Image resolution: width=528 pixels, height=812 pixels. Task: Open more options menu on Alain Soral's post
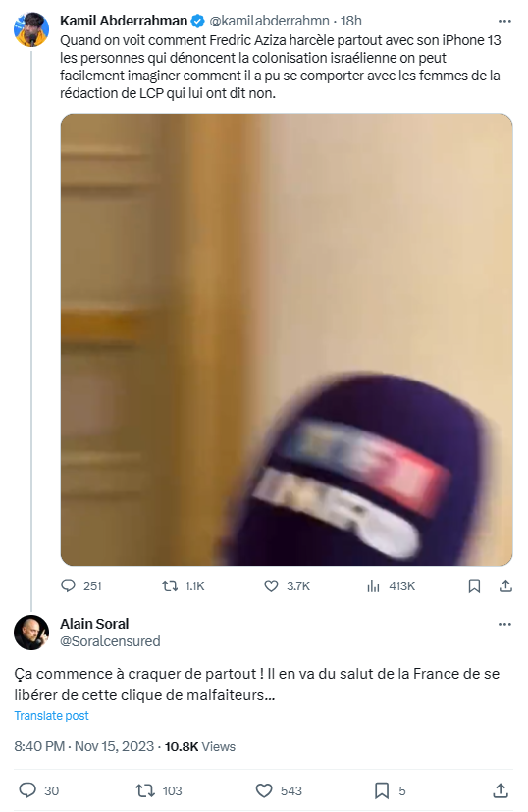click(504, 624)
